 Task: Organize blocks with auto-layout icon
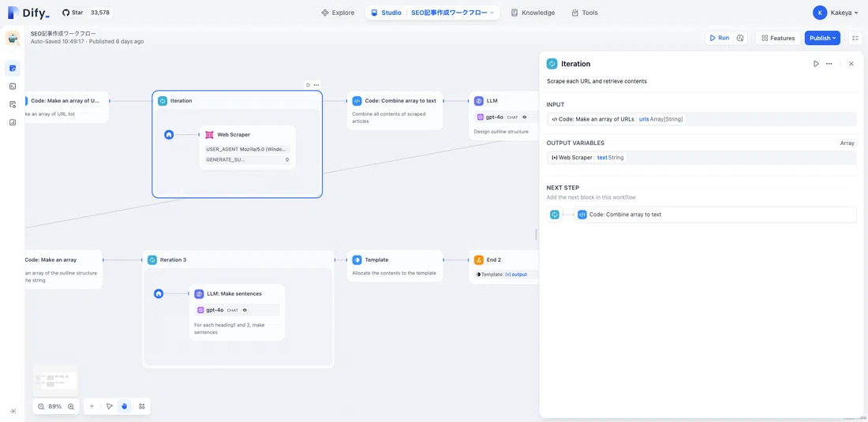point(142,406)
